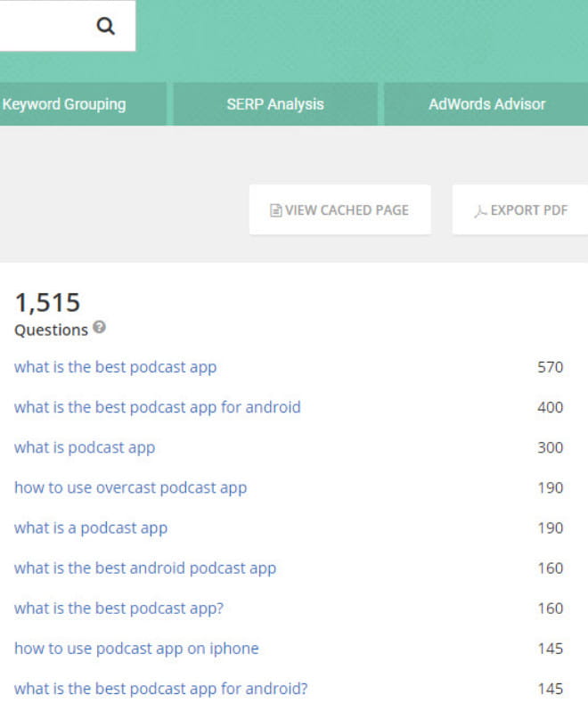Click the 1,515 questions count heading

[x=47, y=303]
